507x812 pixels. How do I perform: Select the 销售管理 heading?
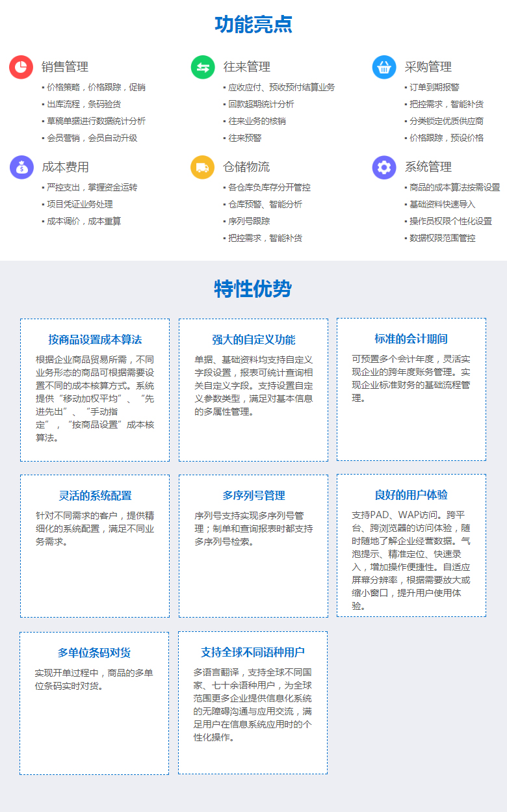click(65, 67)
